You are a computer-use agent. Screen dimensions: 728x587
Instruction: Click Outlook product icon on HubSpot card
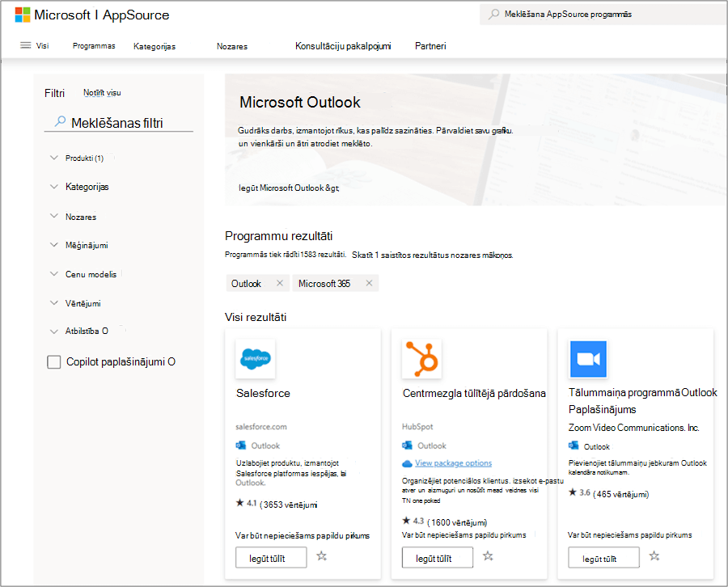[x=407, y=446]
